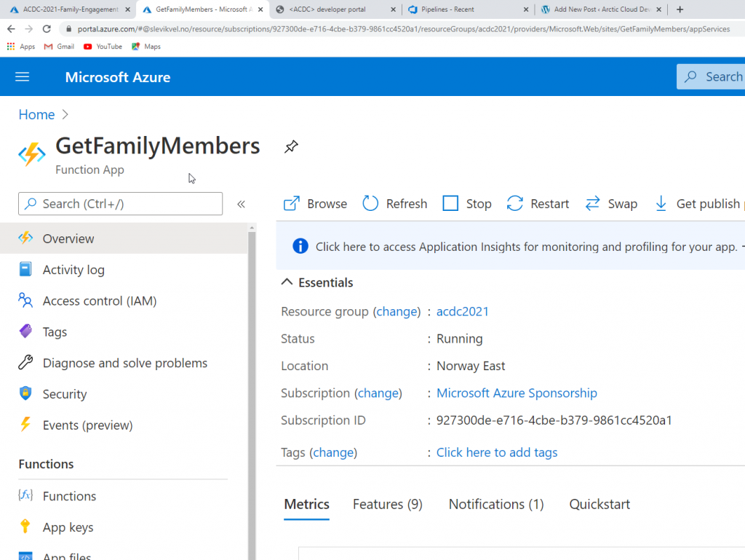The image size is (745, 560).
Task: Switch to the Features (9) tab
Action: 387,505
